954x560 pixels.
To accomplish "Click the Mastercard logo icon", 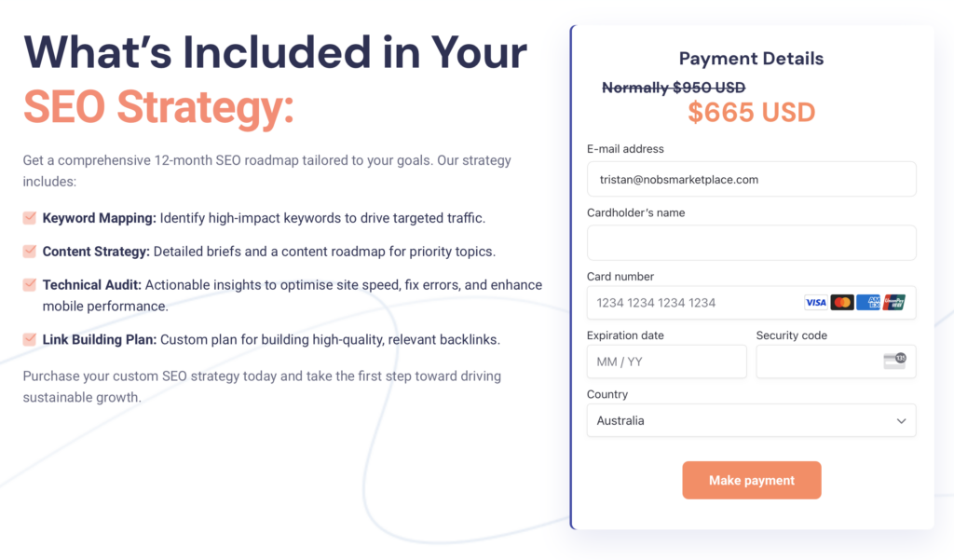I will coord(842,303).
